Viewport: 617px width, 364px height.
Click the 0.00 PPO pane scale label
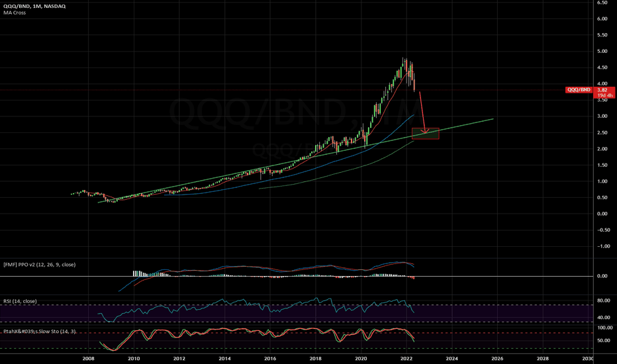pyautogui.click(x=602, y=276)
